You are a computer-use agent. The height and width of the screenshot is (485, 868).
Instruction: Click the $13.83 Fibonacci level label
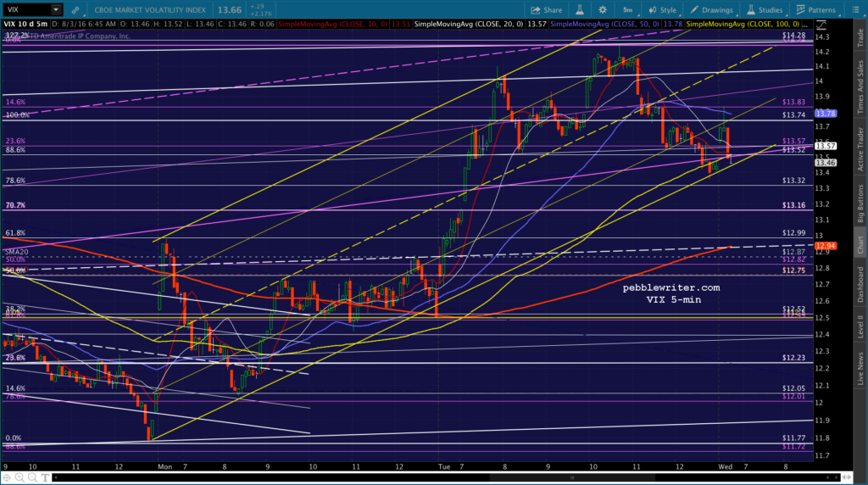coord(793,102)
